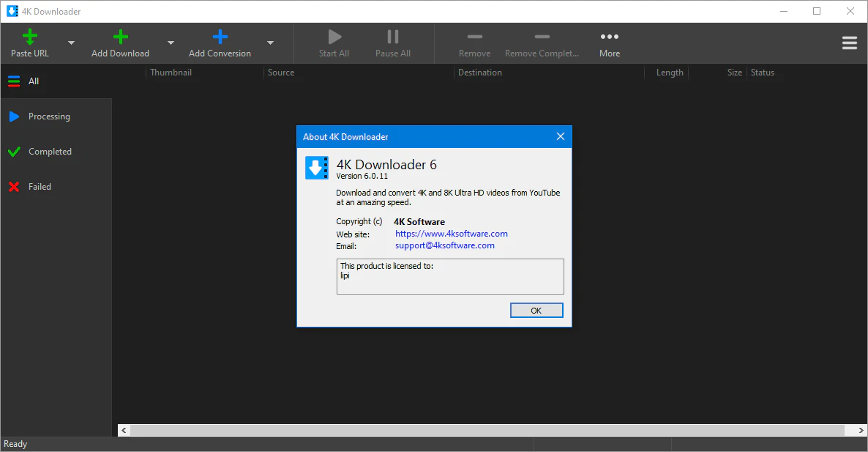This screenshot has height=452, width=868.
Task: Click the Paste URL green plus icon
Action: tap(30, 37)
